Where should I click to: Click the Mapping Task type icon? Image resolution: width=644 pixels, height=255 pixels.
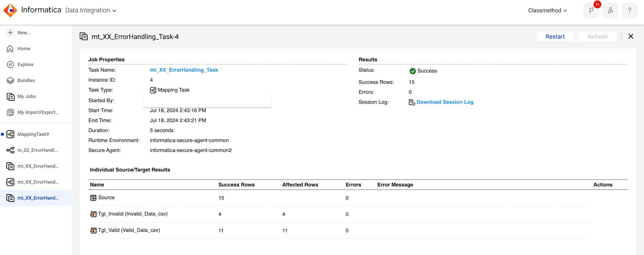pyautogui.click(x=153, y=90)
